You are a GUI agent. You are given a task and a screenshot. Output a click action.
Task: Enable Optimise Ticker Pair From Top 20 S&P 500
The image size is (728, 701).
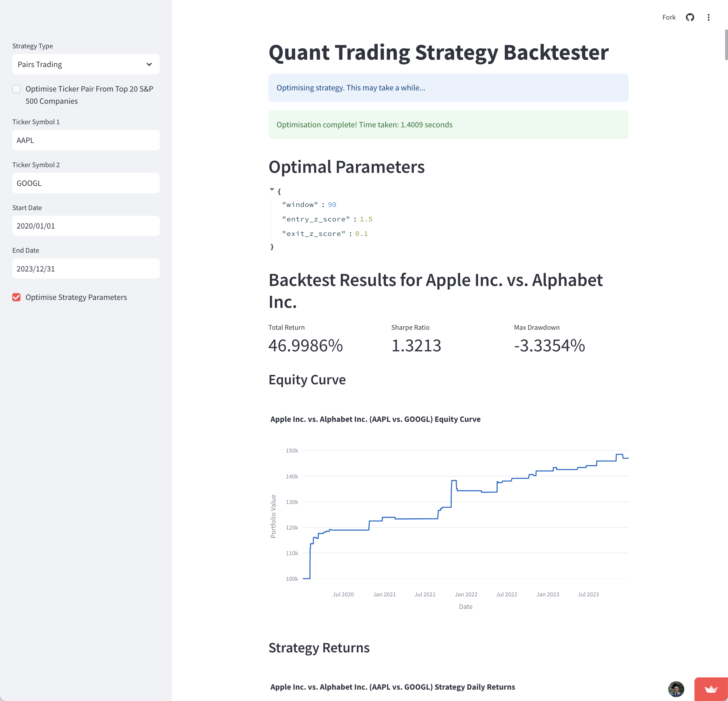[17, 89]
